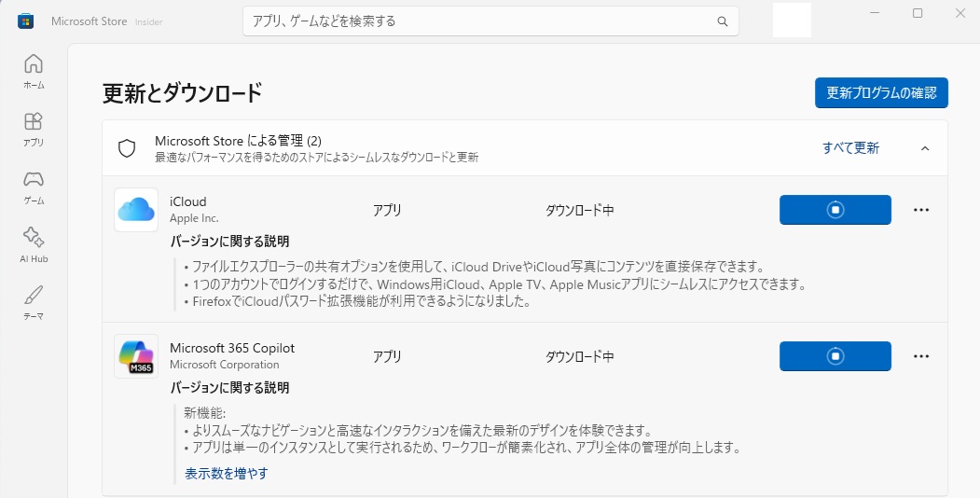Click the profile avatar in the title bar

[x=792, y=20]
